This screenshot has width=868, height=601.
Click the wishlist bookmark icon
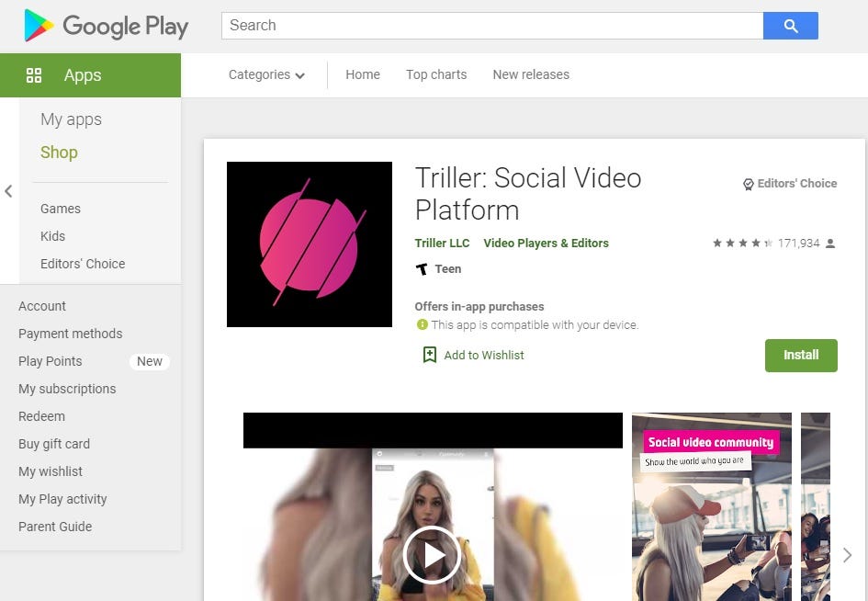coord(430,355)
